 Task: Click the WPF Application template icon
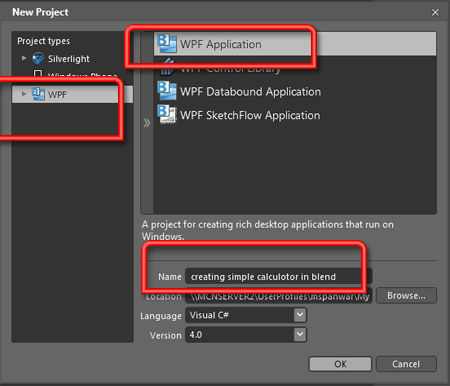pyautogui.click(x=167, y=44)
